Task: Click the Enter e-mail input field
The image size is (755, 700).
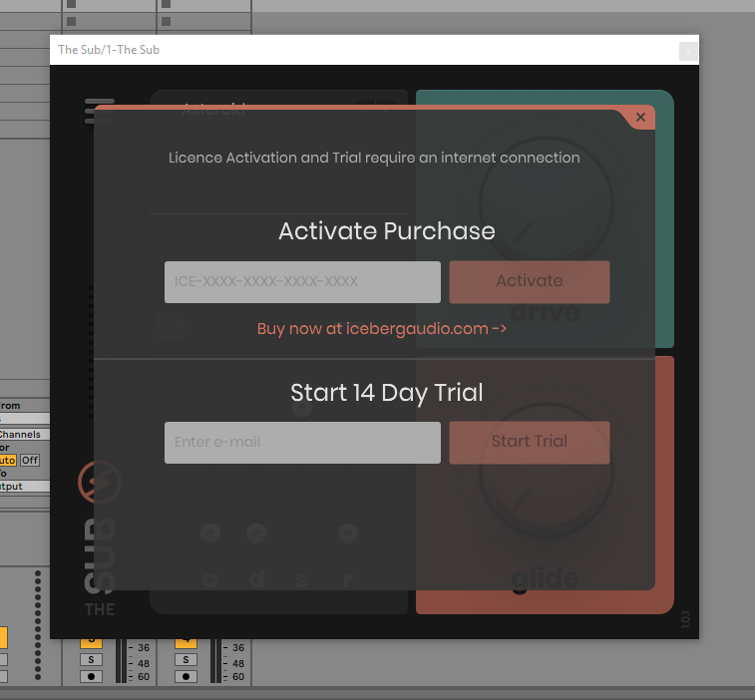Action: pos(302,443)
